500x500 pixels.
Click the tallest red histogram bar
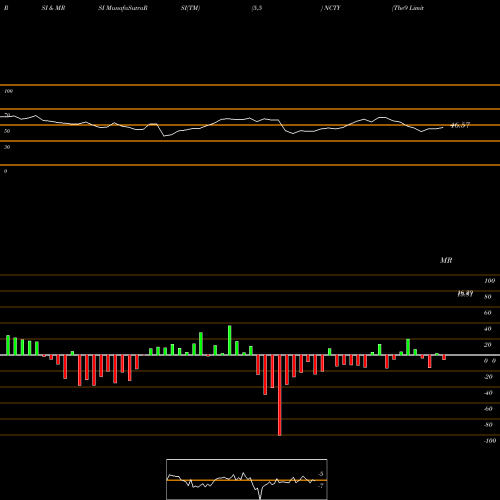pos(279,395)
